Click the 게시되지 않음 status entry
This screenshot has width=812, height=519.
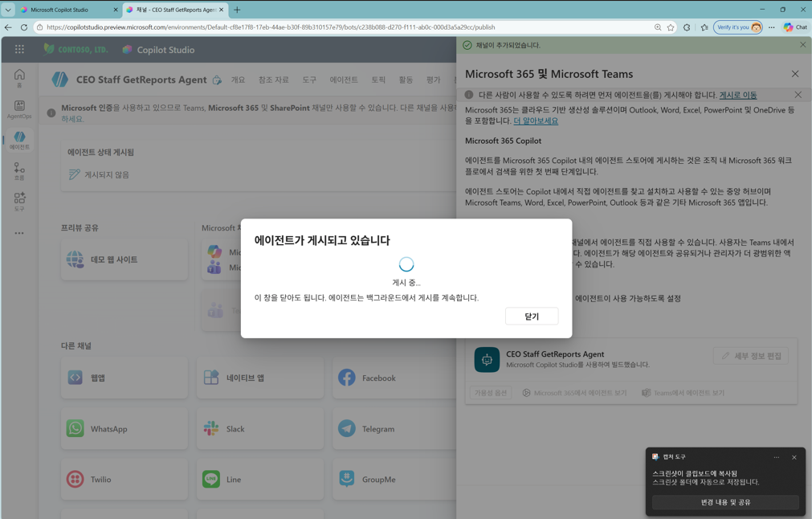coord(100,174)
